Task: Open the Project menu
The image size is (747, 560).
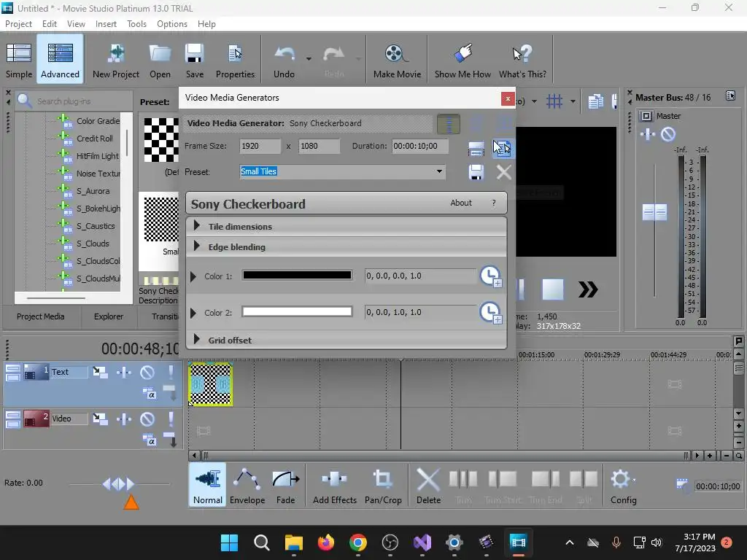Action: point(18,24)
